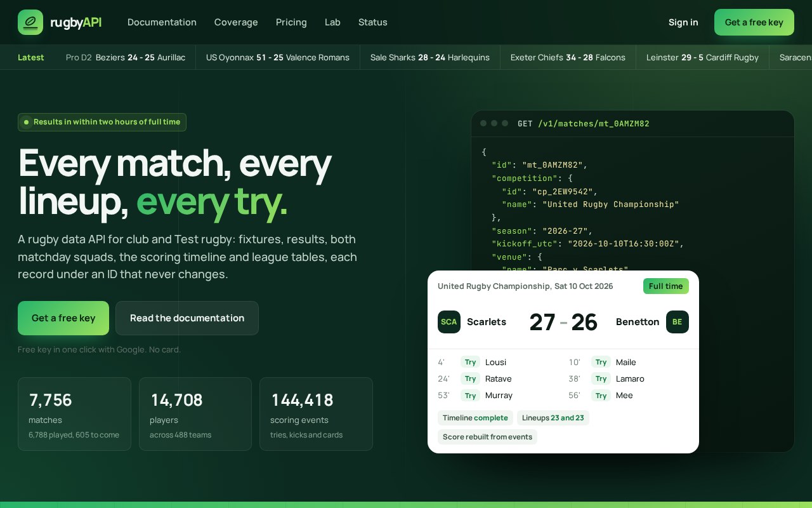Open the Beziers 24 - 25 Aurillac result
This screenshot has width=812, height=508.
tap(126, 57)
